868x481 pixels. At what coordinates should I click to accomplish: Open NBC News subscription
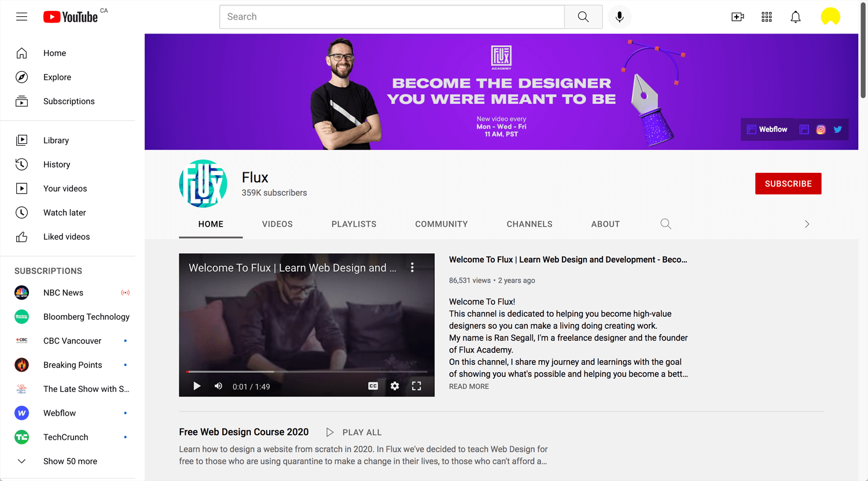click(x=68, y=293)
